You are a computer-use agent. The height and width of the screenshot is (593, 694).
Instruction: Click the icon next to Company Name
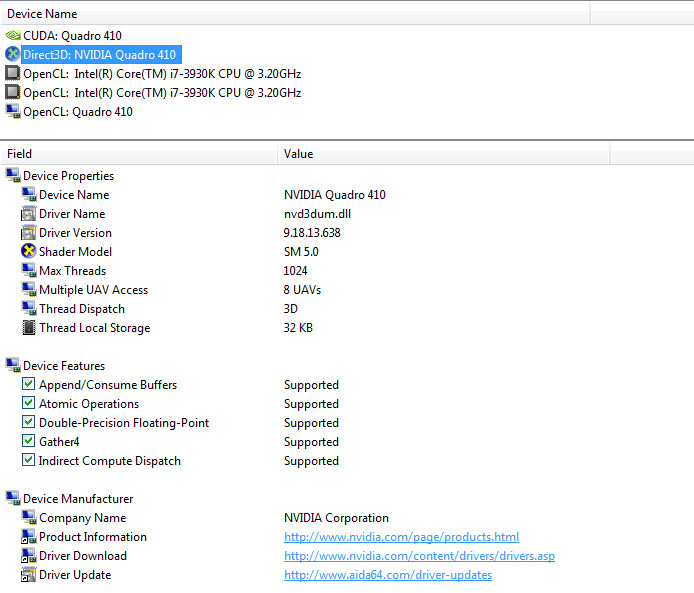click(29, 517)
